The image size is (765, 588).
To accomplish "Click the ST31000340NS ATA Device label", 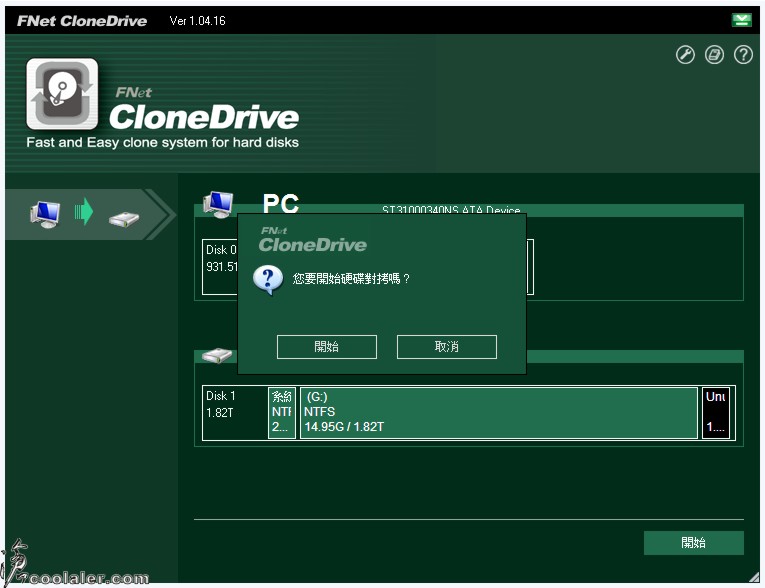I will click(451, 210).
